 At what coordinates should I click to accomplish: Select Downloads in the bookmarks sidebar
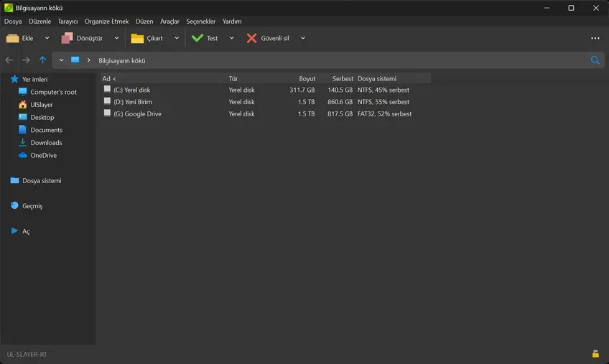46,143
